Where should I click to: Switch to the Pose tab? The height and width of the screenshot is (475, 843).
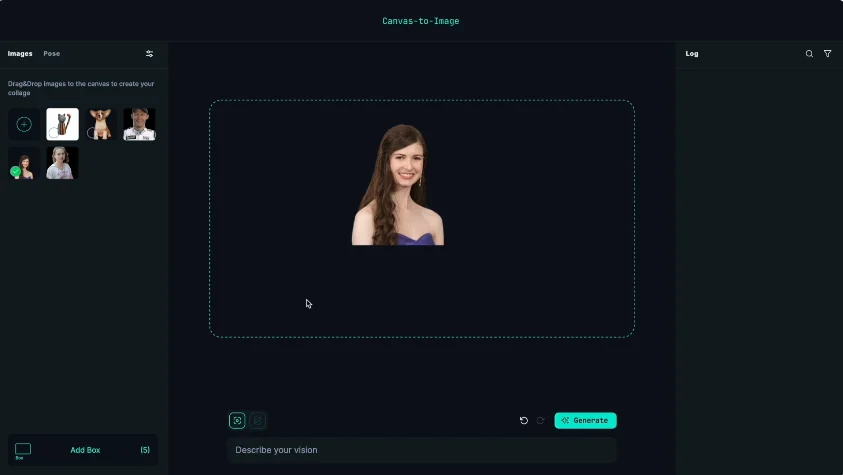[x=51, y=54]
